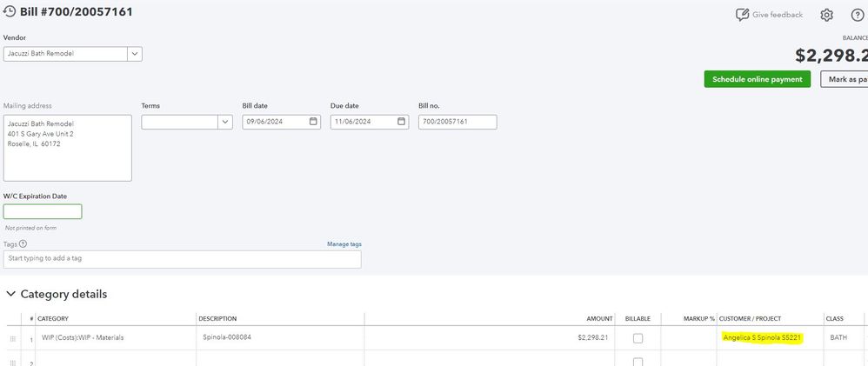This screenshot has height=366, width=868.
Task: Open settings gear icon
Action: tap(826, 15)
